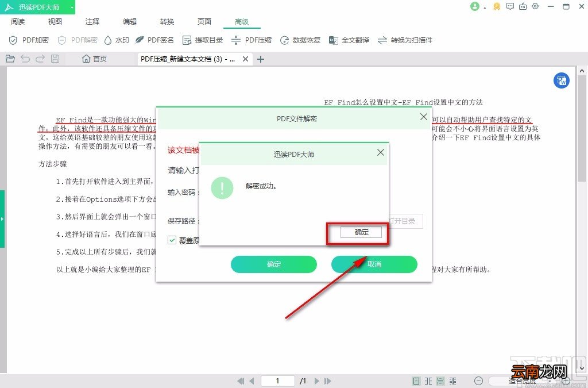Screen dimensions: 588x388
Task: Click the page number input field
Action: (x=277, y=381)
